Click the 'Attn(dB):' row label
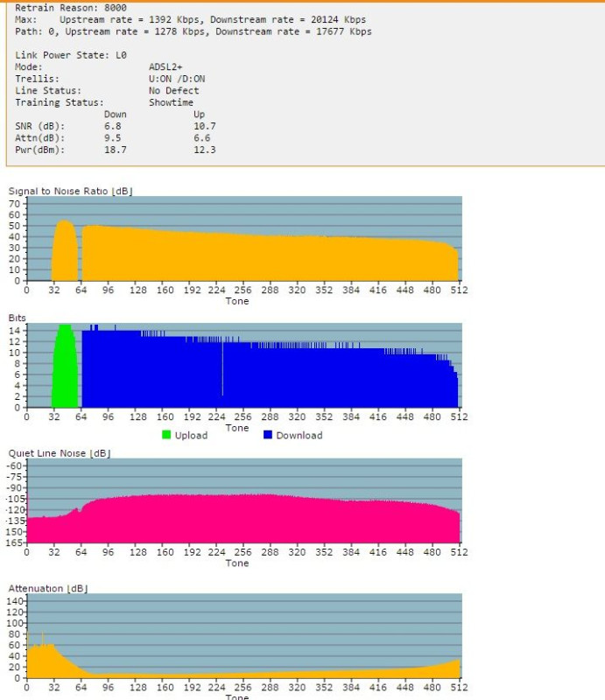This screenshot has height=700, width=605. [x=39, y=138]
